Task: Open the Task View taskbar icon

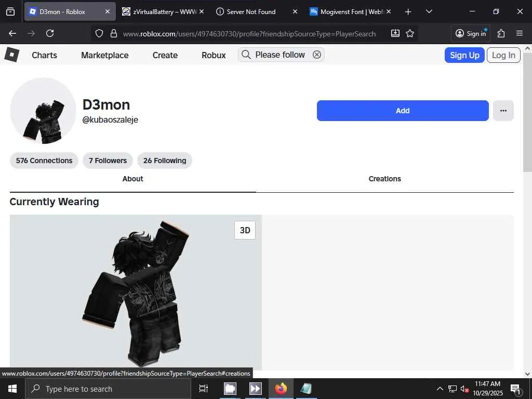Action: coord(204,389)
